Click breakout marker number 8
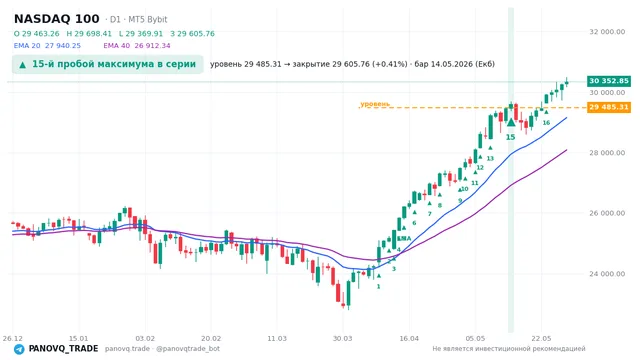640x360 pixels. (x=440, y=205)
